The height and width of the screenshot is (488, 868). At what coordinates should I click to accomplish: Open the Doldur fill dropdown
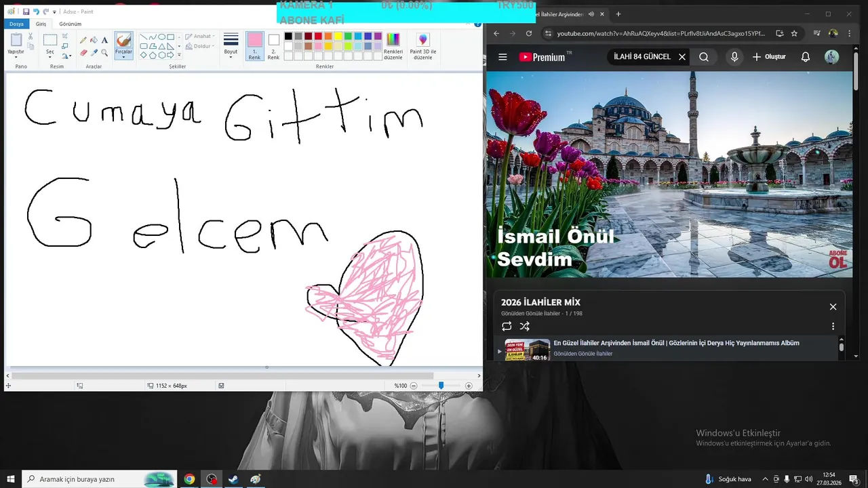click(x=200, y=46)
